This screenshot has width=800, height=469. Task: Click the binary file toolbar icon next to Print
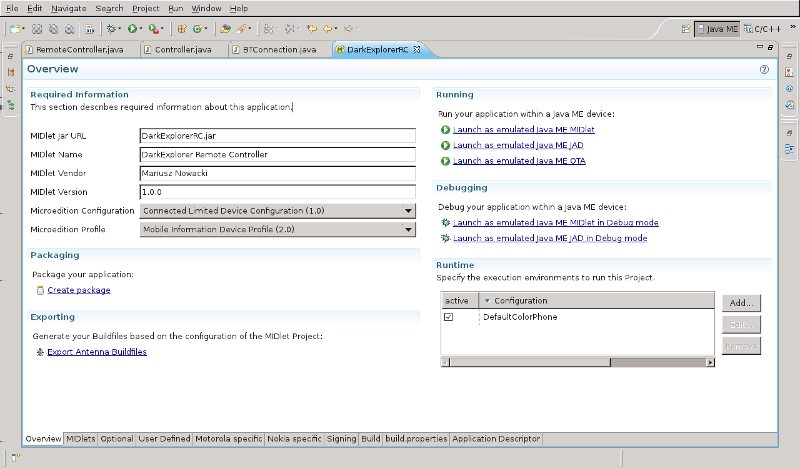tap(89, 29)
